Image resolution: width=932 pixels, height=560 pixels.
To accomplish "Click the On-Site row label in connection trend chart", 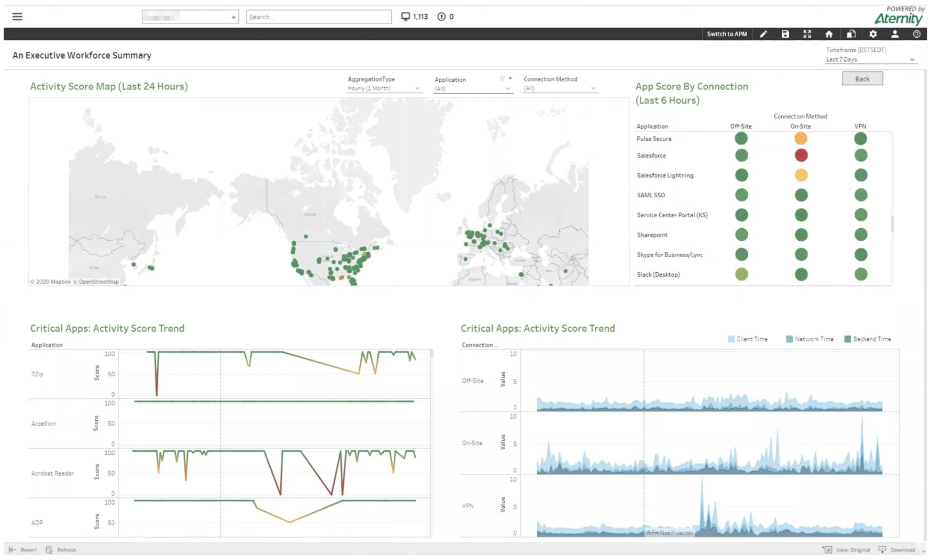I will point(472,443).
